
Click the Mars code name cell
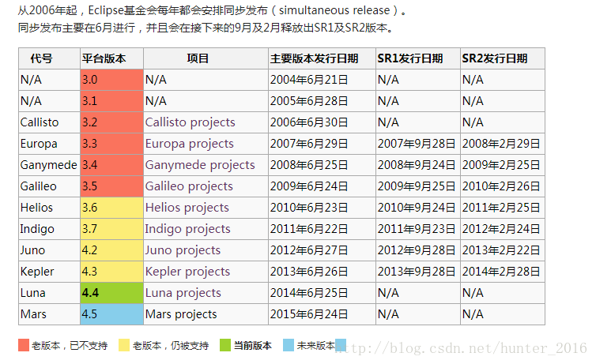[x=50, y=314]
